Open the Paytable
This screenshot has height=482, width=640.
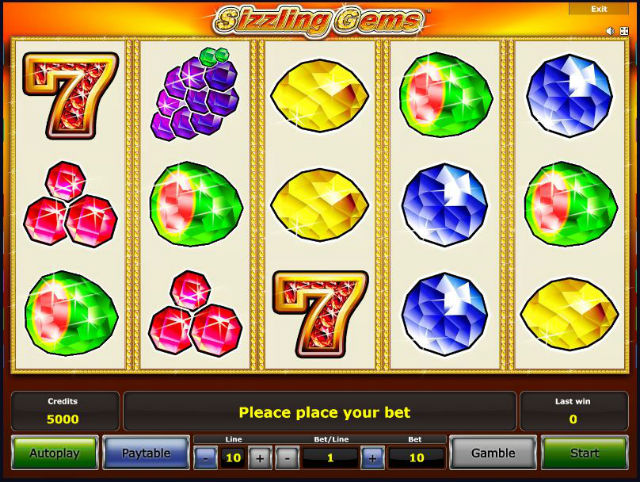(x=146, y=453)
